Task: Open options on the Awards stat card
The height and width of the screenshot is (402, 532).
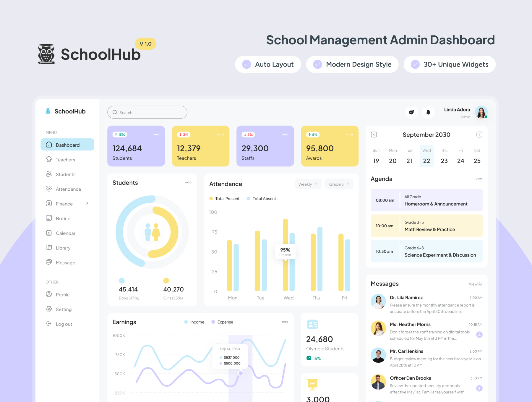Action: 350,134
